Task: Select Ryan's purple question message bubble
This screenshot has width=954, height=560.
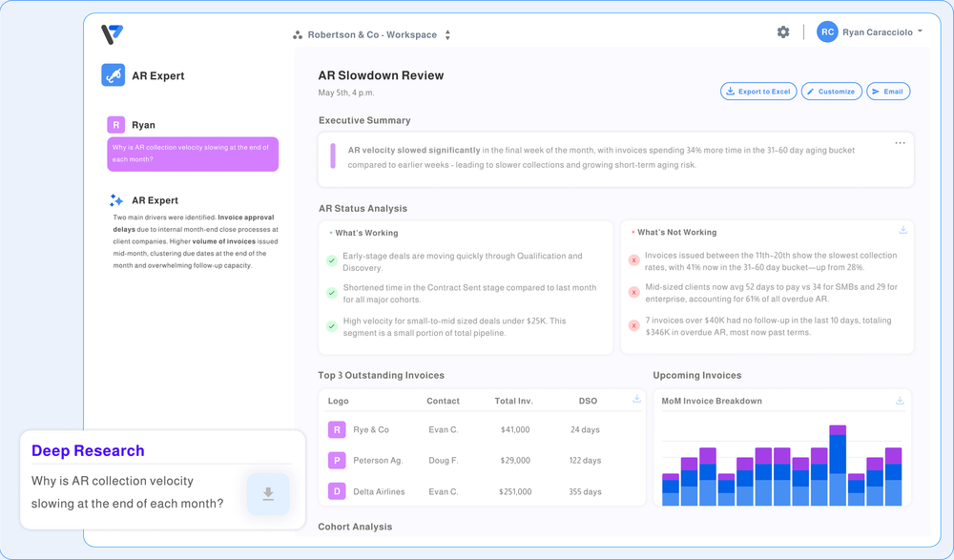Action: [193, 154]
